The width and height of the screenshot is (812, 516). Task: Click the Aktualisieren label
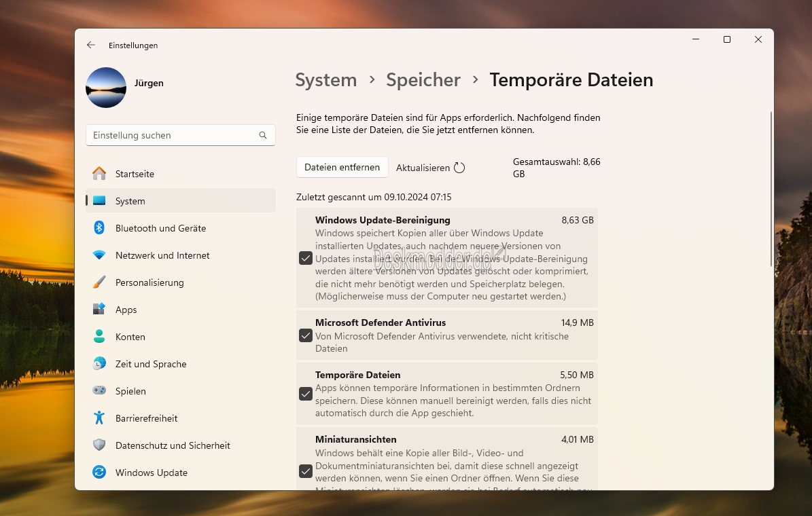click(x=423, y=168)
